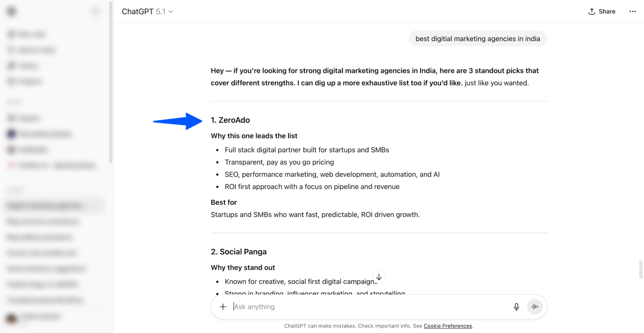This screenshot has width=644, height=333.
Task: Select the GPT with the blue avatar
Action: (39, 134)
